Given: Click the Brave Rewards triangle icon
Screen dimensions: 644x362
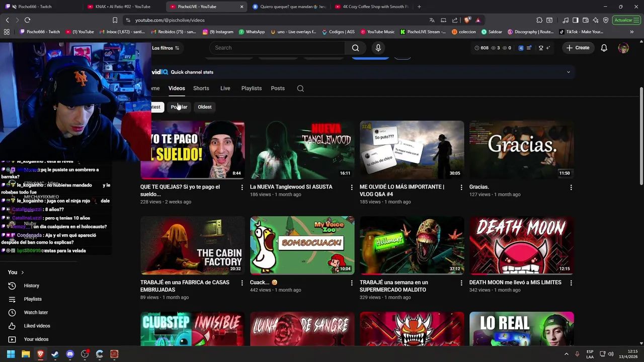Looking at the screenshot, I should tap(478, 20).
